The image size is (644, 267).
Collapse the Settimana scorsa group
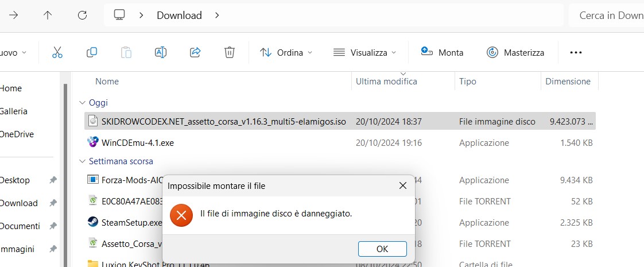click(x=82, y=161)
